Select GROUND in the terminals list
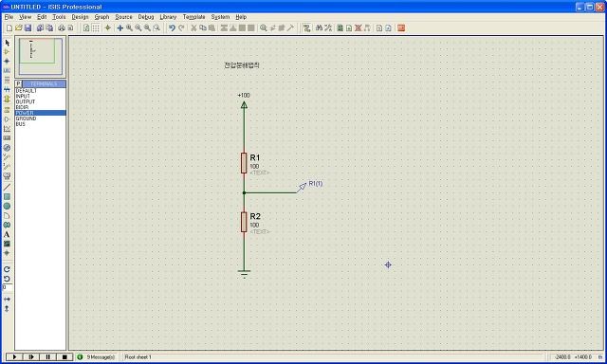Image resolution: width=607 pixels, height=364 pixels. pyautogui.click(x=40, y=118)
